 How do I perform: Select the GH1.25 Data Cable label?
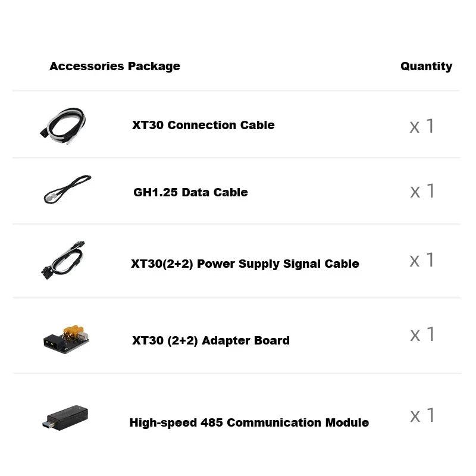[190, 192]
